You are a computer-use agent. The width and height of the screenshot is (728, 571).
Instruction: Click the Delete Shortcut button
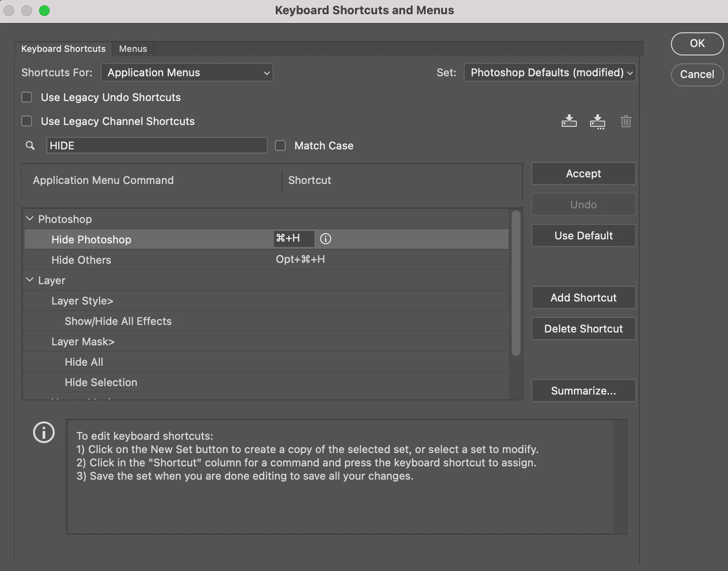tap(583, 329)
